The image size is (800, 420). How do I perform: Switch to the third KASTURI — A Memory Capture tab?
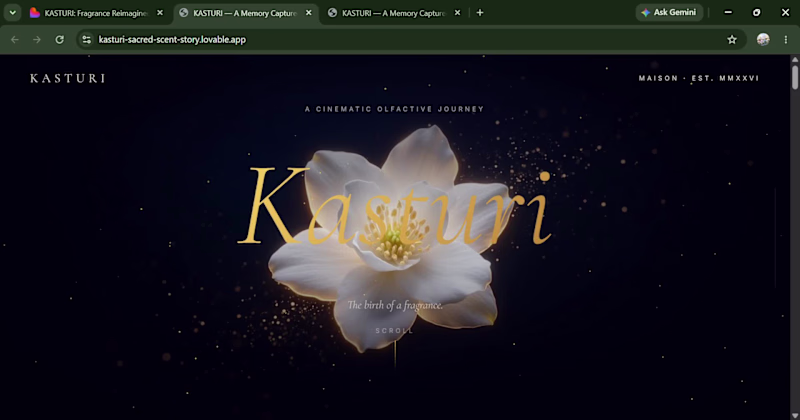[393, 13]
